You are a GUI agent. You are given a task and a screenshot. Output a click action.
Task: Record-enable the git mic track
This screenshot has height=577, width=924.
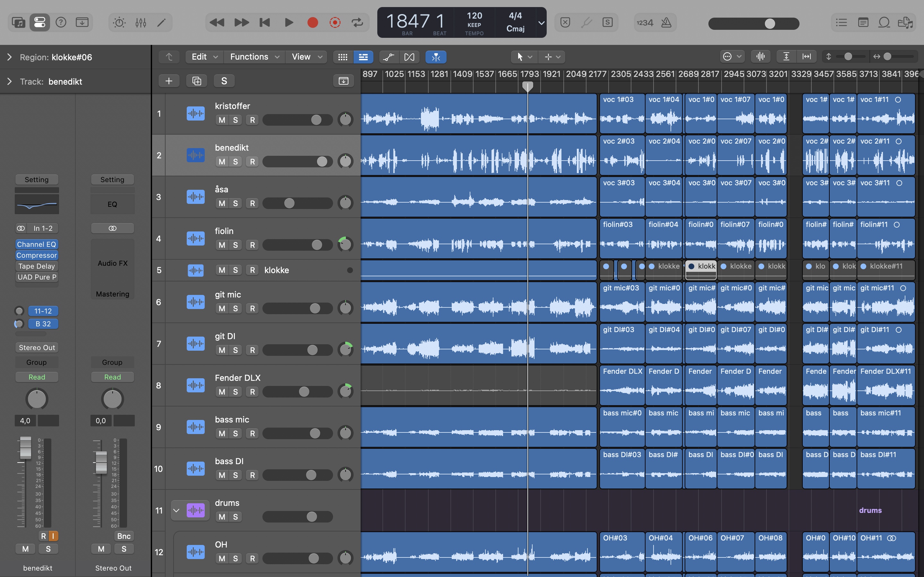coord(252,308)
